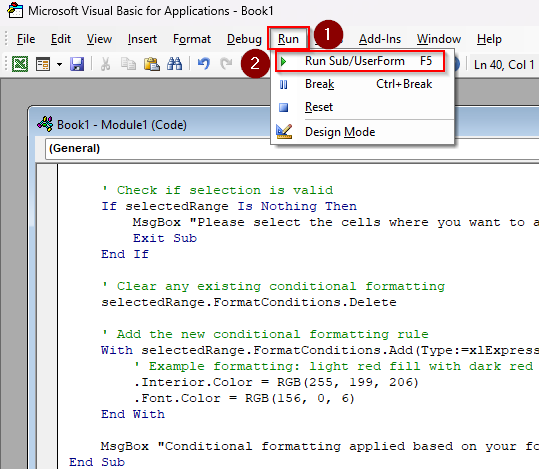Click the Insert UserForm toolbar icon
The height and width of the screenshot is (469, 539).
pyautogui.click(x=43, y=64)
